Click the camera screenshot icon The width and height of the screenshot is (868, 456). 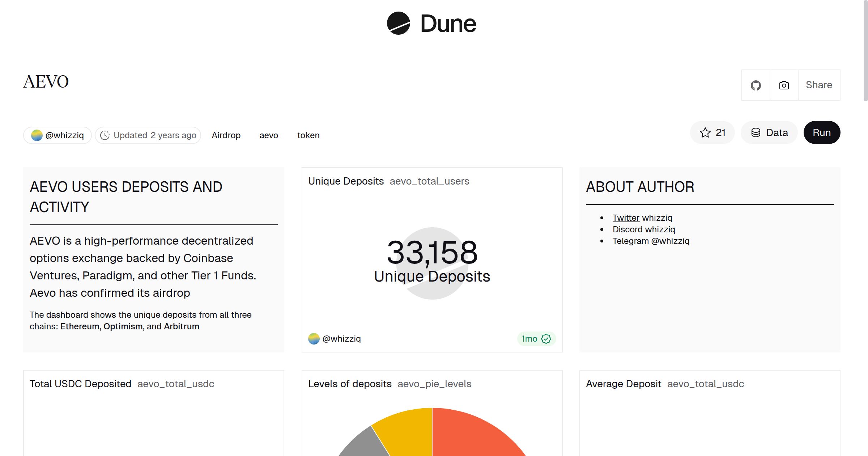783,85
